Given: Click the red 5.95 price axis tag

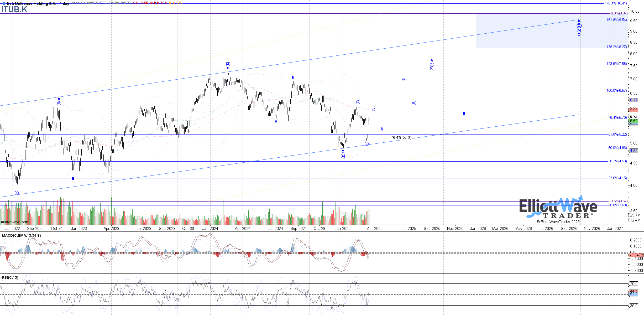Looking at the screenshot, I should (633, 110).
